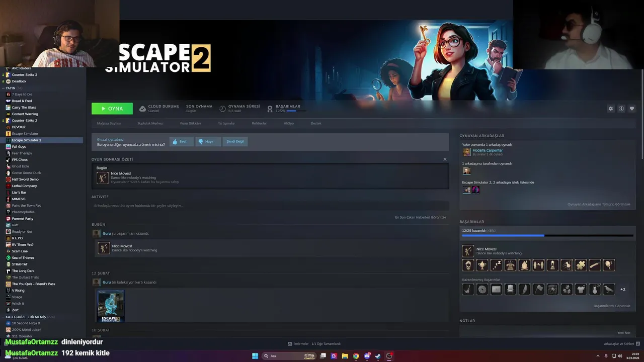Open the game settings gear icon
The image size is (644, 362).
pos(611,109)
